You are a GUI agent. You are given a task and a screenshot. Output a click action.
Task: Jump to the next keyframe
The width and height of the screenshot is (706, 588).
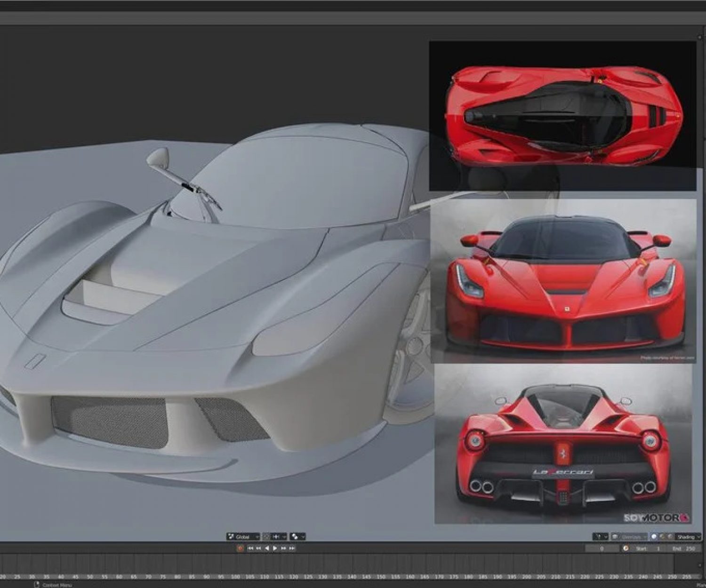284,548
